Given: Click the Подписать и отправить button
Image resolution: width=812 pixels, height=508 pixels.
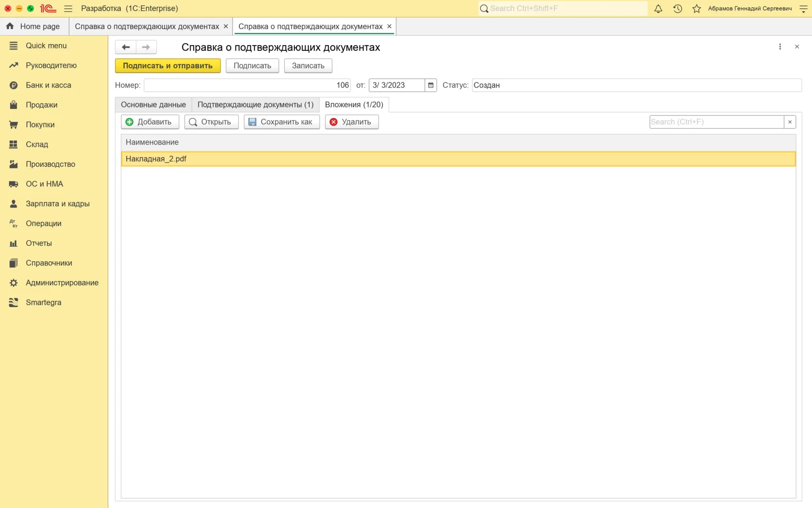Looking at the screenshot, I should [168, 66].
